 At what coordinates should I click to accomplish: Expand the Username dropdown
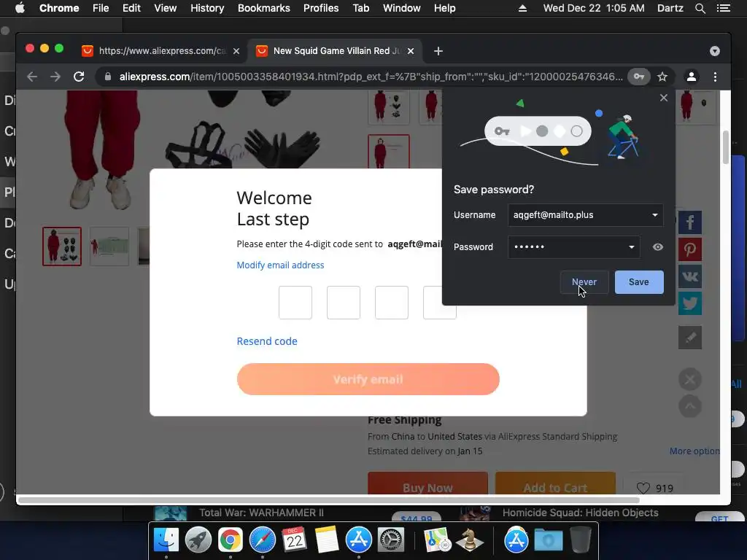pos(655,215)
